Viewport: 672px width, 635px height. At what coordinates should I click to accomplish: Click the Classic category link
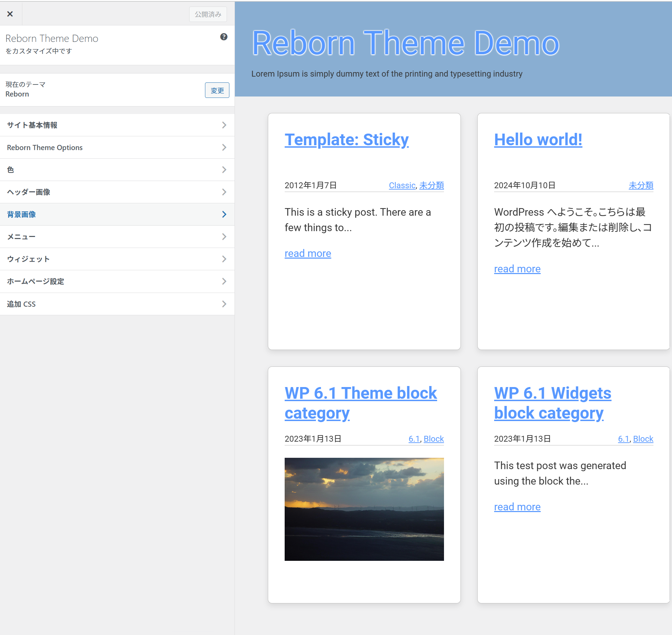pos(402,185)
